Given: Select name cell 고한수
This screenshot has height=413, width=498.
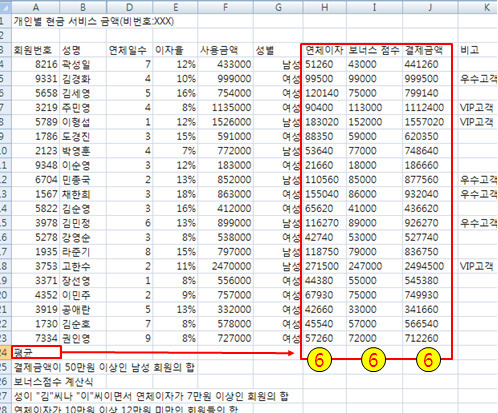Looking at the screenshot, I should coord(83,266).
